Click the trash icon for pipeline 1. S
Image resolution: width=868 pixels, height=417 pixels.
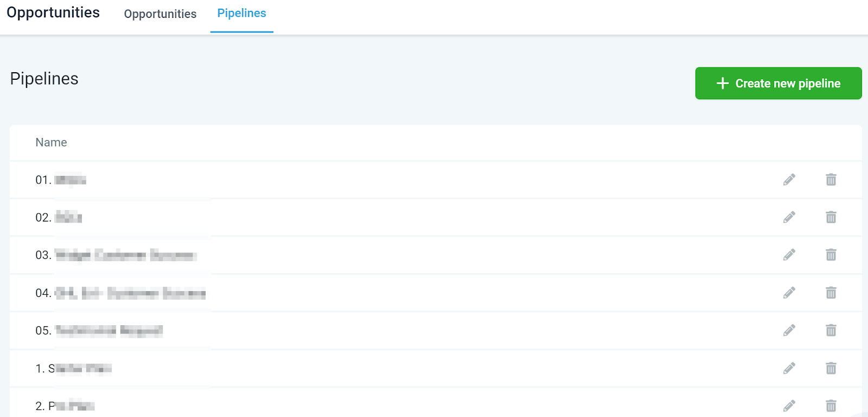(x=831, y=368)
